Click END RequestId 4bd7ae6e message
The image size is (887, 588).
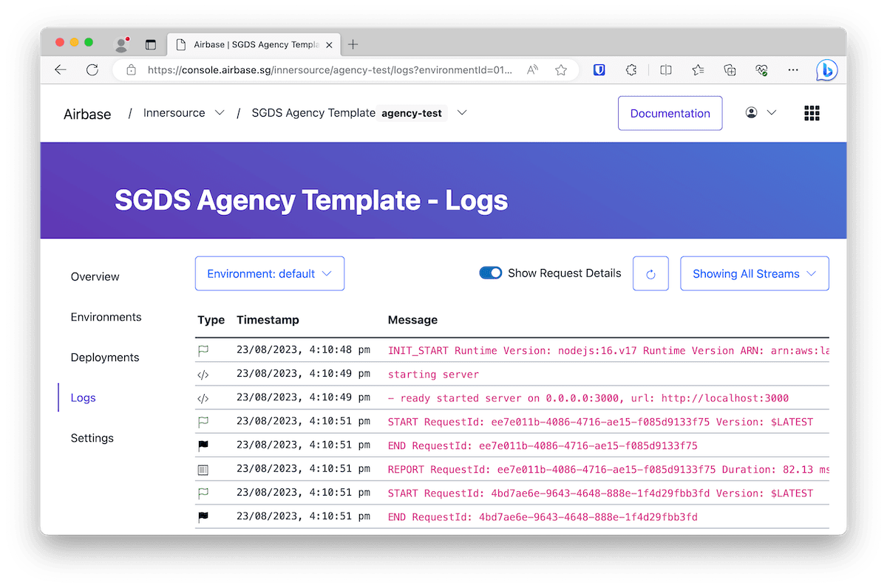543,517
